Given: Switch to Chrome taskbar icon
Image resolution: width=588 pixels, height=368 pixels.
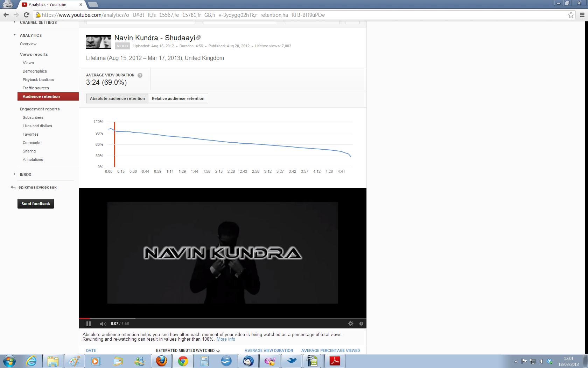Looking at the screenshot, I should (183, 361).
